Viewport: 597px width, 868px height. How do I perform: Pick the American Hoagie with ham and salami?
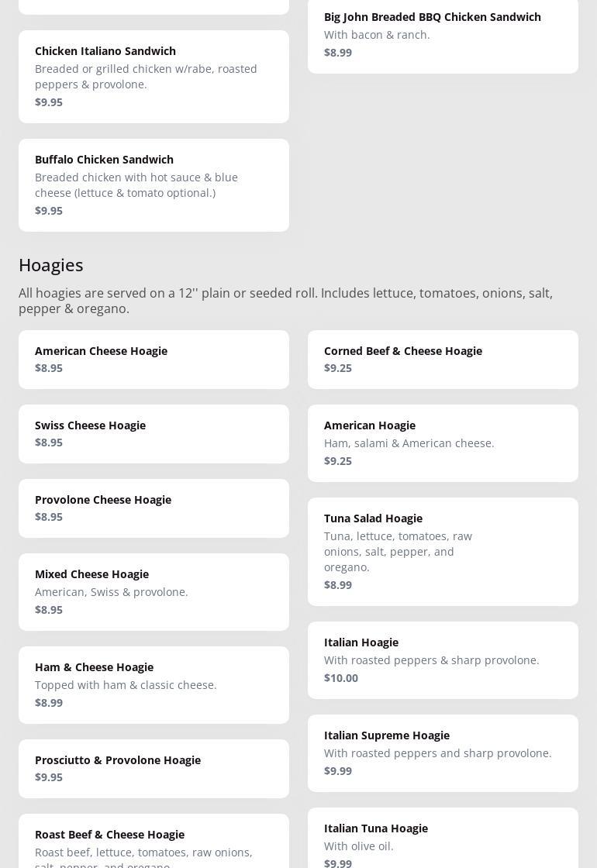[442, 443]
